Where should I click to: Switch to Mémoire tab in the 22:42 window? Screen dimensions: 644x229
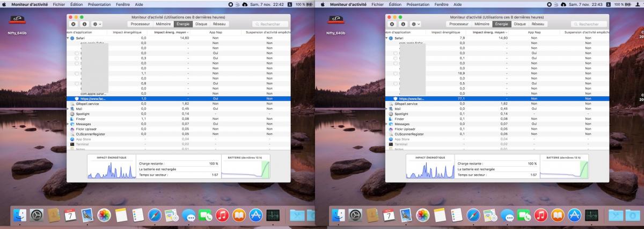click(163, 24)
